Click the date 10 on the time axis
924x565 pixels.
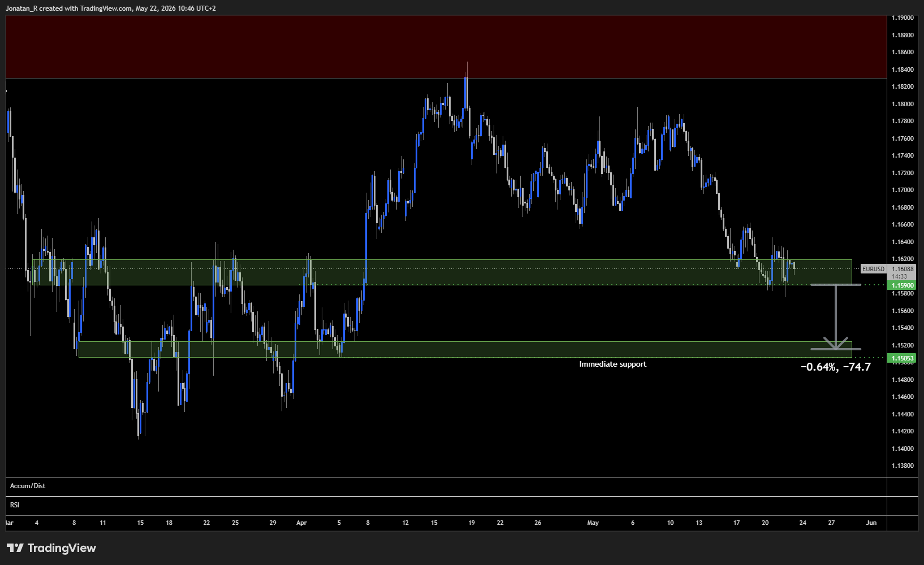click(x=670, y=523)
